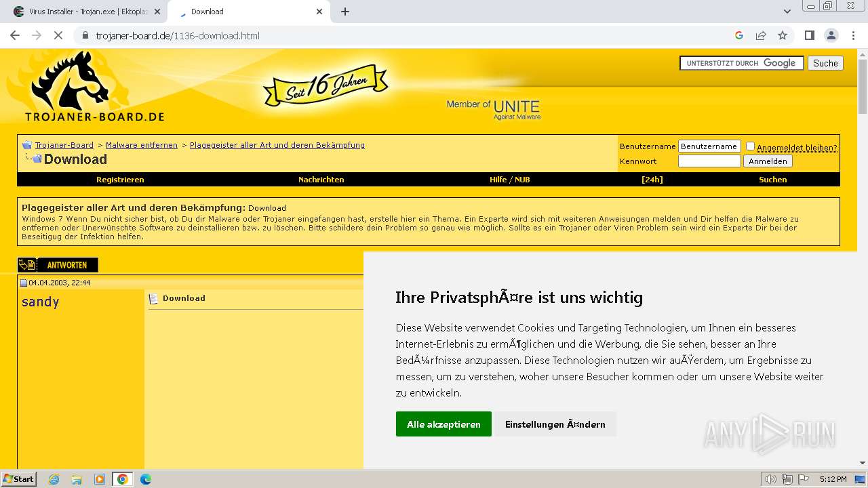868x488 pixels.
Task: Click the clock showing 5:12 PM
Action: click(x=833, y=479)
